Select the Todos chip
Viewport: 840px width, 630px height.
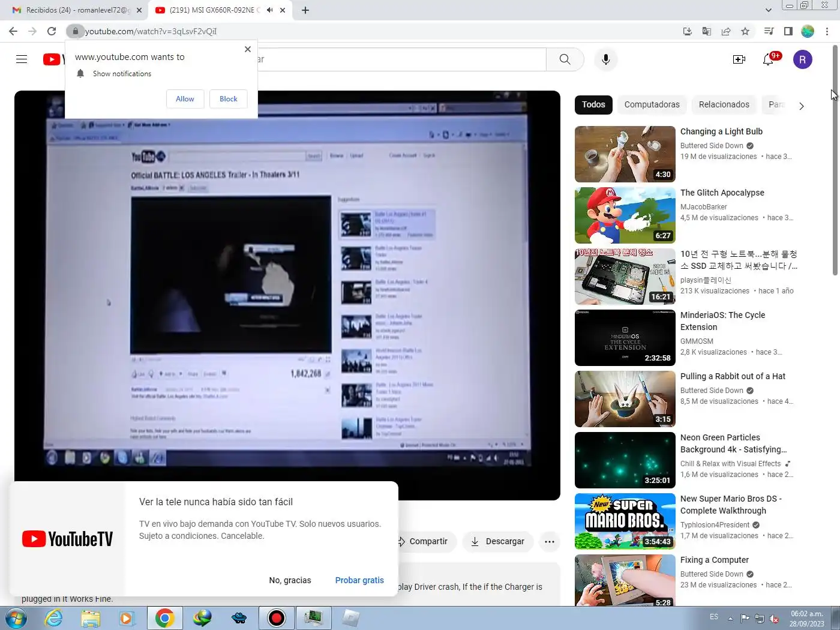[x=593, y=104]
